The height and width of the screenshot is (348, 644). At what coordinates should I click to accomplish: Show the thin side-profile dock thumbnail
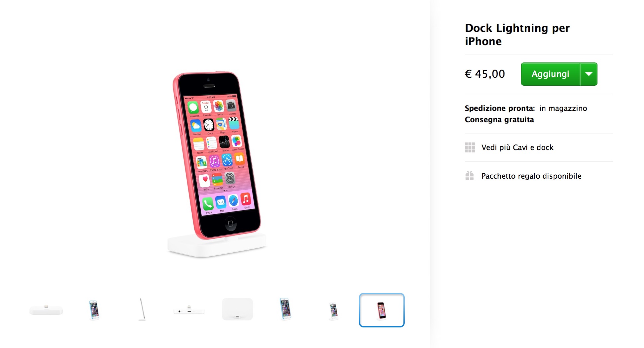(142, 310)
